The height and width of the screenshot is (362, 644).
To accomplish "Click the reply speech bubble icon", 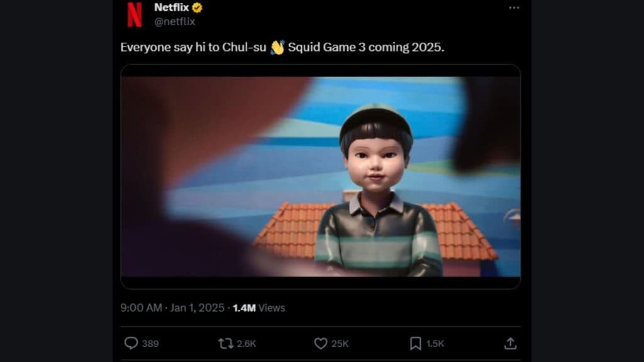I will 131,343.
